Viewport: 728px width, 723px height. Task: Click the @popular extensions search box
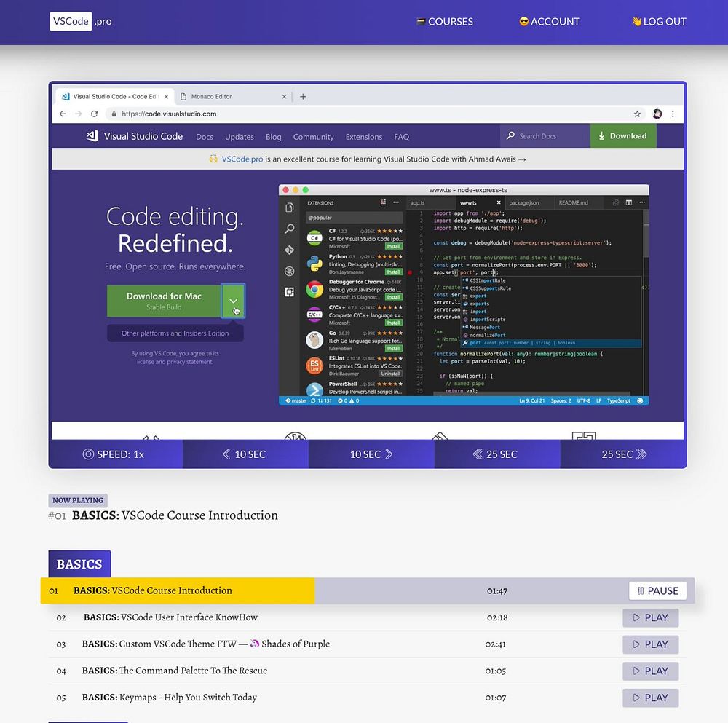point(355,217)
